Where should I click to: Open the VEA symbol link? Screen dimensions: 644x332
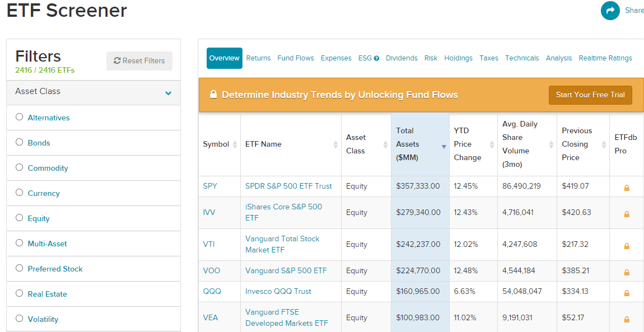tap(211, 317)
